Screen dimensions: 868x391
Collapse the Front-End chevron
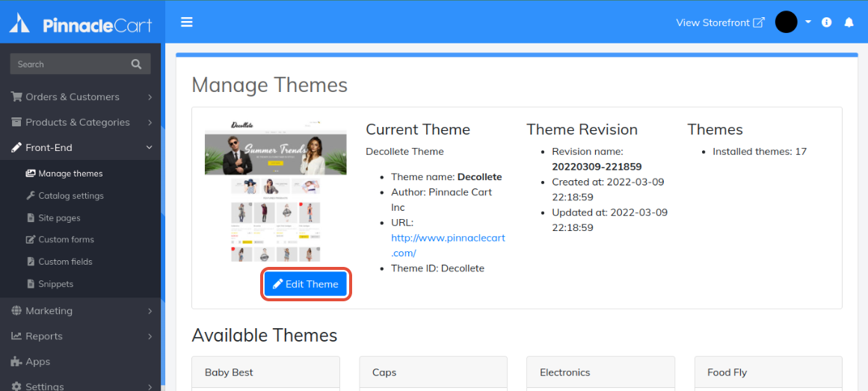[x=149, y=148]
